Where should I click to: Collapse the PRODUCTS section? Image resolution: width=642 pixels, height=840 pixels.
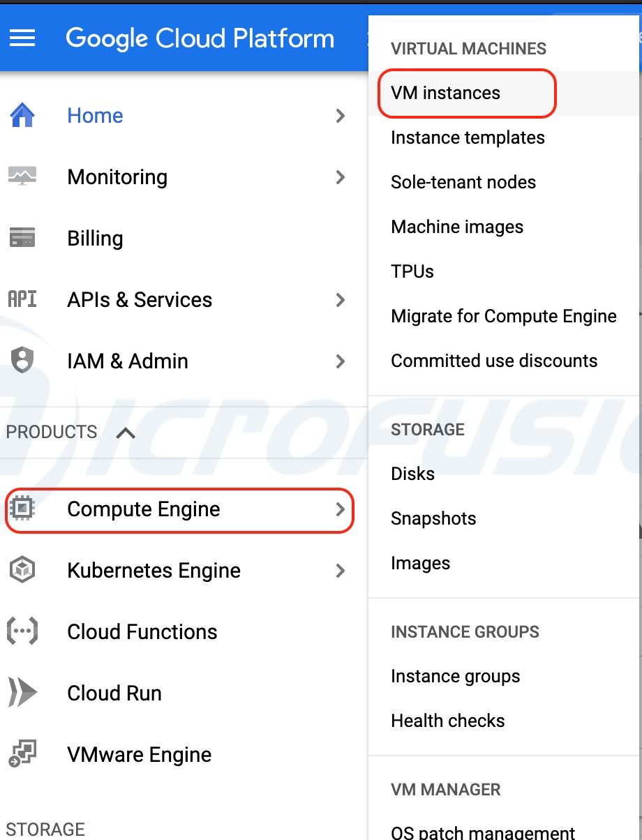(x=125, y=432)
